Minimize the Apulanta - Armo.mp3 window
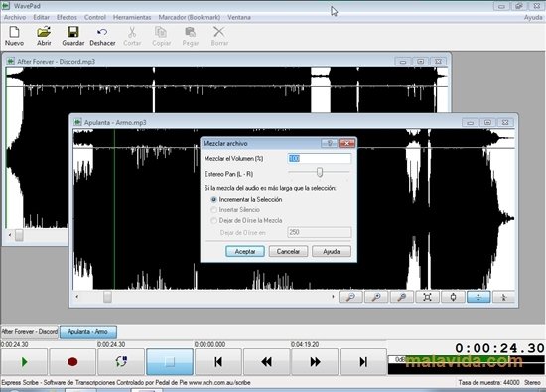 pos(471,122)
